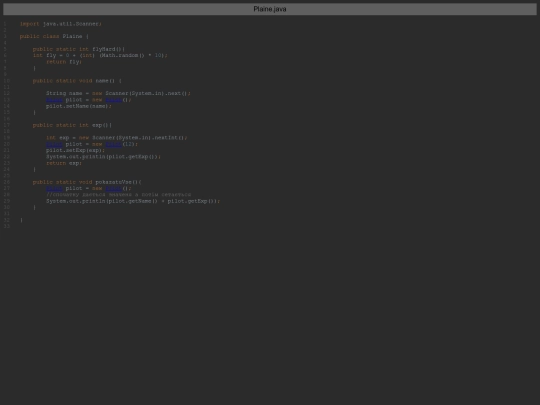Click the 'pilot.setName(name);' line

click(79, 106)
